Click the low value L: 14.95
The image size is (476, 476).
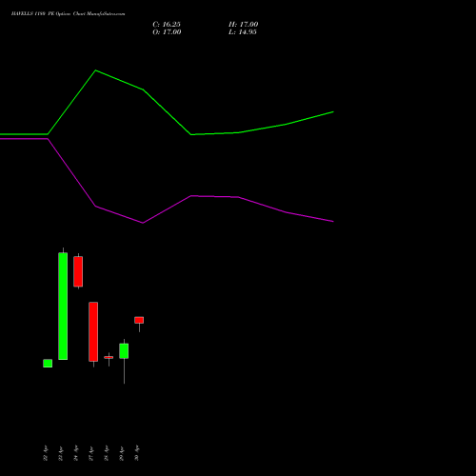point(243,32)
